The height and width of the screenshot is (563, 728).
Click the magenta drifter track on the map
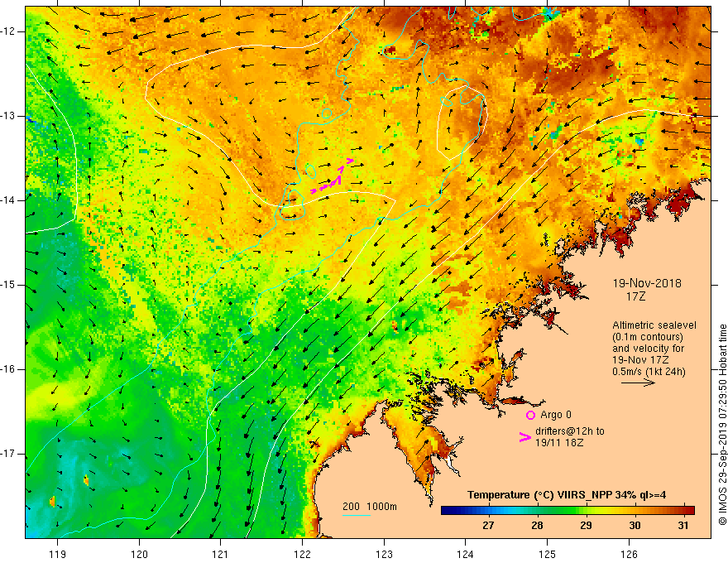332,176
